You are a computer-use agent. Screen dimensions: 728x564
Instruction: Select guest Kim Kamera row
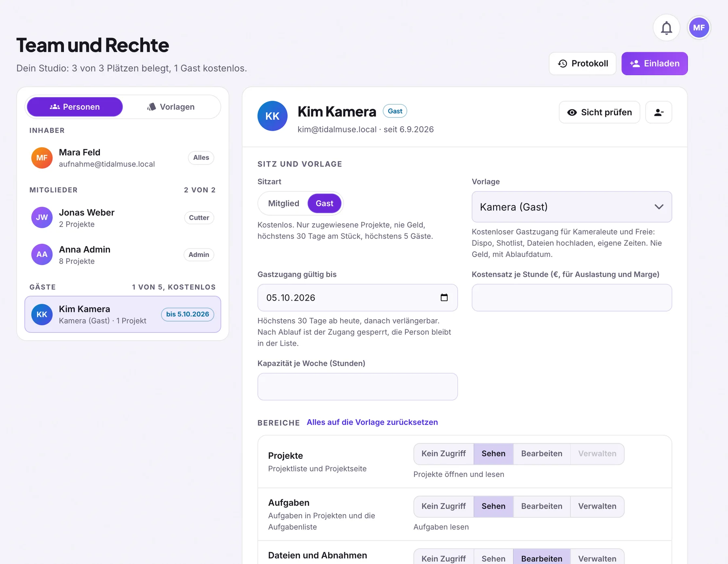pyautogui.click(x=123, y=314)
